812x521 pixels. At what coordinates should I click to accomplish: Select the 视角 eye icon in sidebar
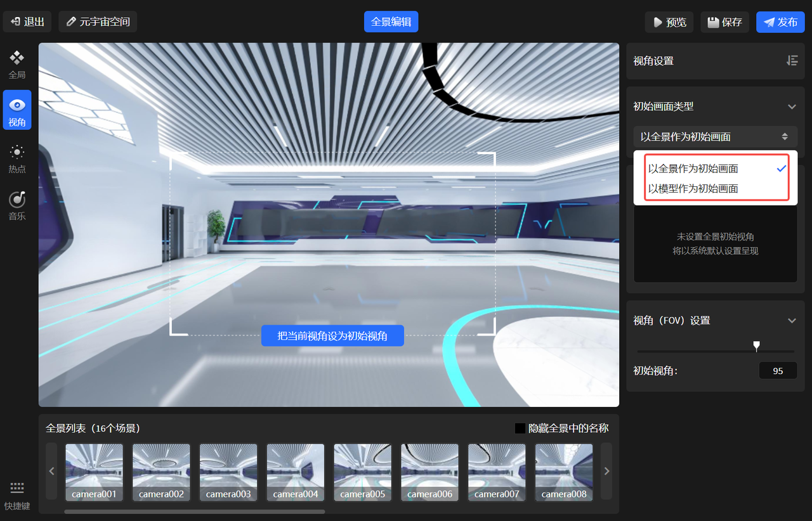point(17,110)
